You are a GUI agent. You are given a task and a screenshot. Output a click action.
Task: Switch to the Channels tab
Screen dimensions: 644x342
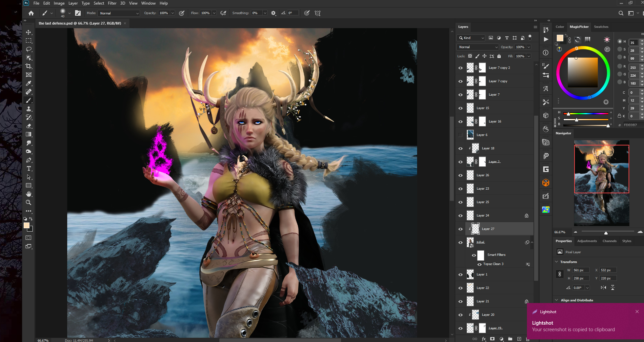(x=610, y=241)
